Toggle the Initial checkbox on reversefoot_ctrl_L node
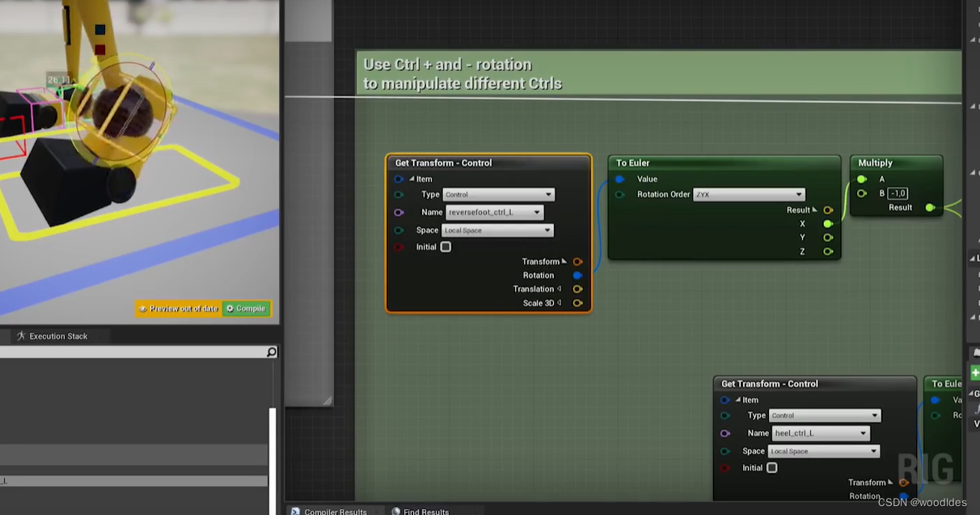 pyautogui.click(x=445, y=246)
